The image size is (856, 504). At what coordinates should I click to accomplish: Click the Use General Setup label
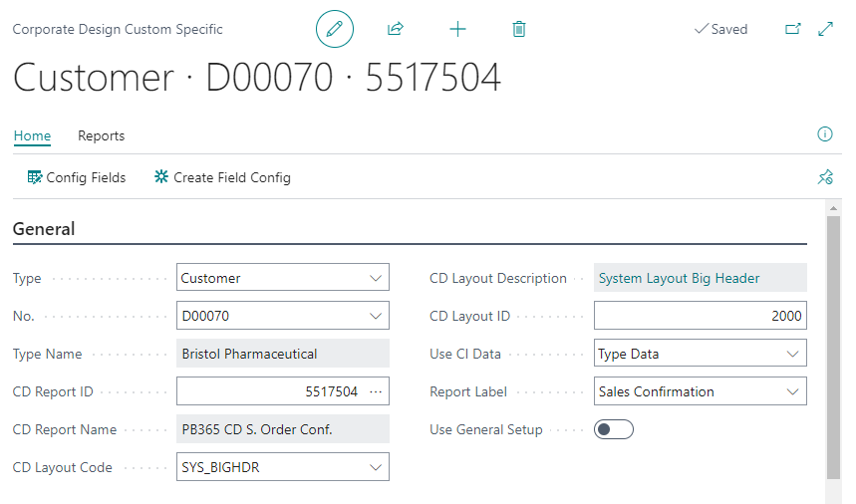click(486, 430)
